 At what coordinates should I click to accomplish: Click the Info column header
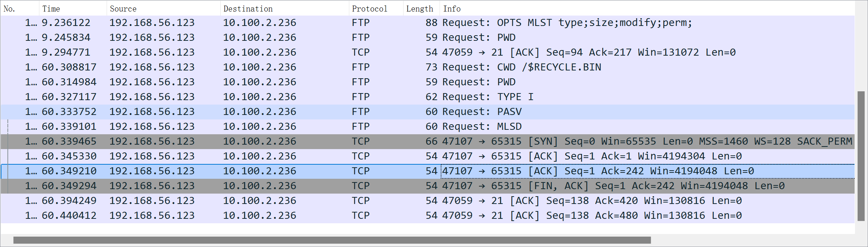click(x=452, y=9)
